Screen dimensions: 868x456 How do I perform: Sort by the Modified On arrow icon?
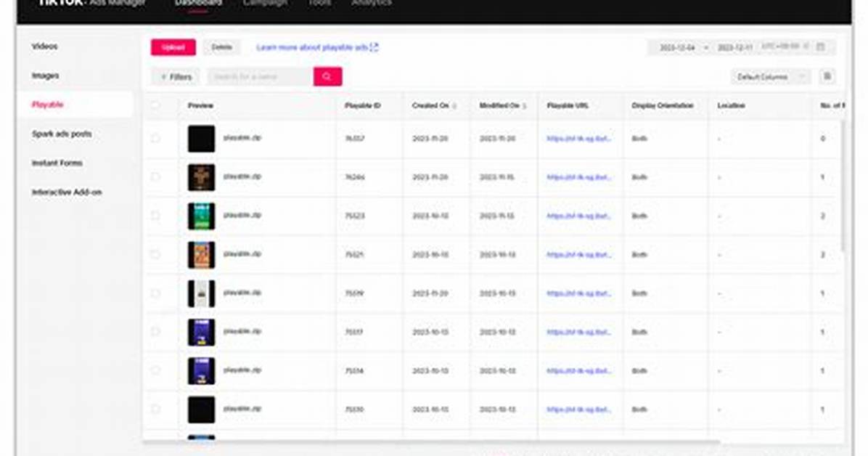pos(524,106)
